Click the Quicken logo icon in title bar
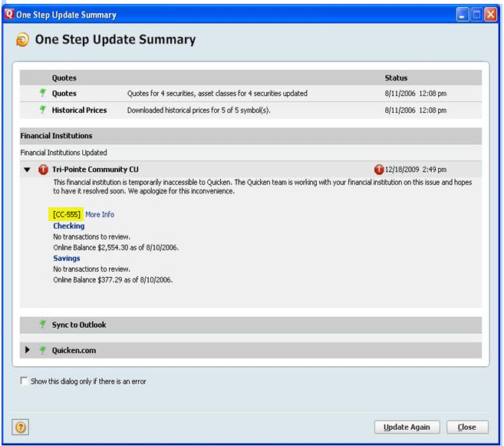 click(9, 14)
